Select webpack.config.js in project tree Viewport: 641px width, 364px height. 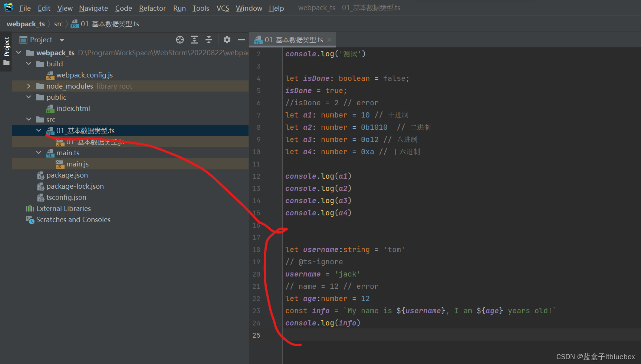[x=85, y=75]
